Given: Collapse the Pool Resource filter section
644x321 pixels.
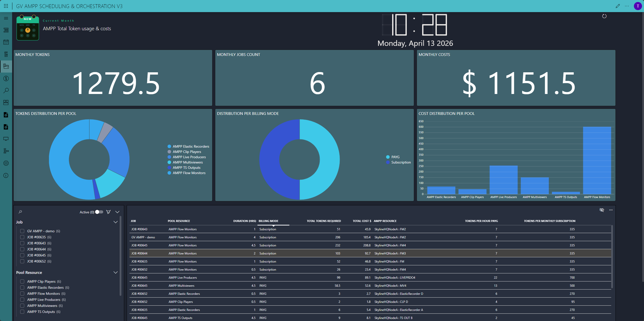Looking at the screenshot, I should (116, 272).
